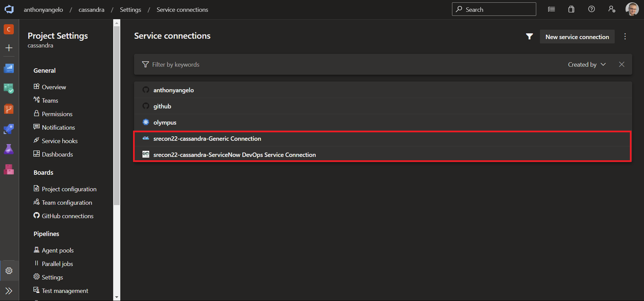Open Overview in Project Settings

(50, 87)
